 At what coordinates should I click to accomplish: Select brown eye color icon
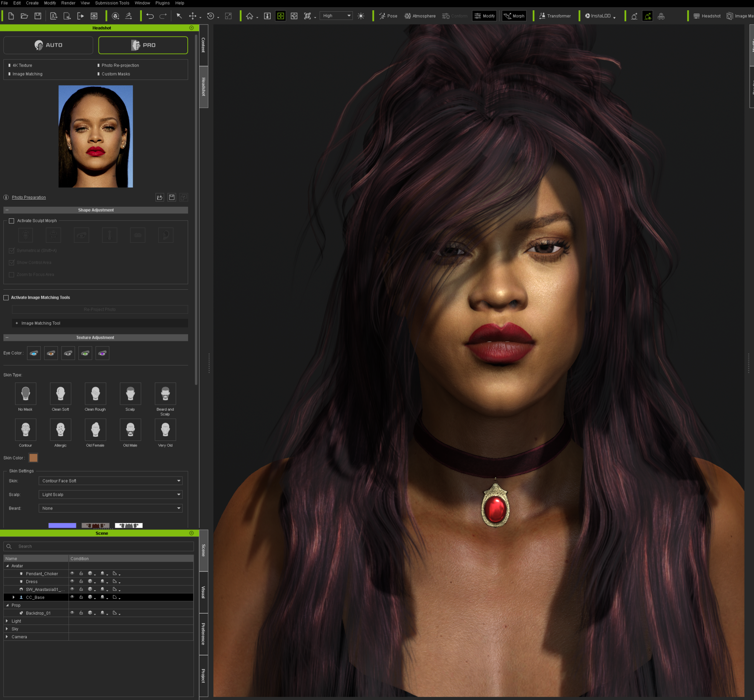point(51,353)
